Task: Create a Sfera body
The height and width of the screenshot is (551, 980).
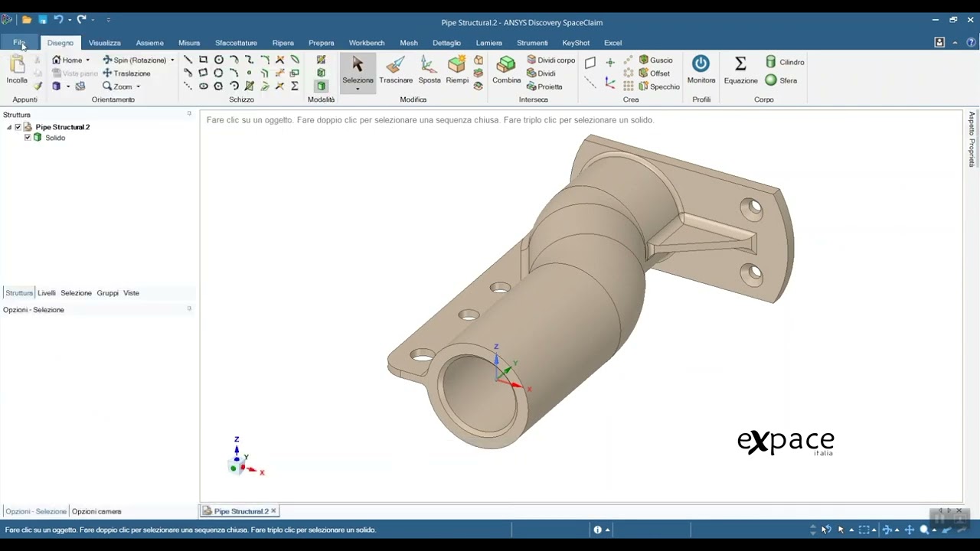Action: (x=782, y=80)
